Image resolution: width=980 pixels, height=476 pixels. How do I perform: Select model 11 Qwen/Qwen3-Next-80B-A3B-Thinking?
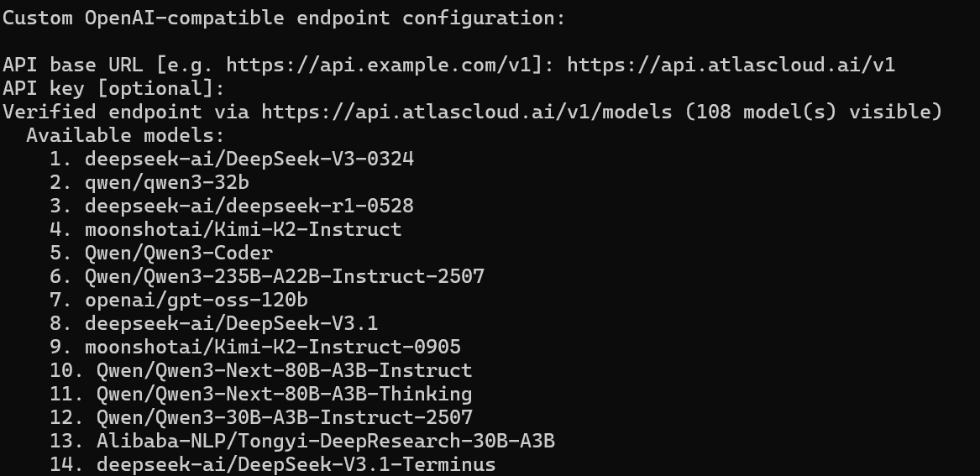[284, 394]
